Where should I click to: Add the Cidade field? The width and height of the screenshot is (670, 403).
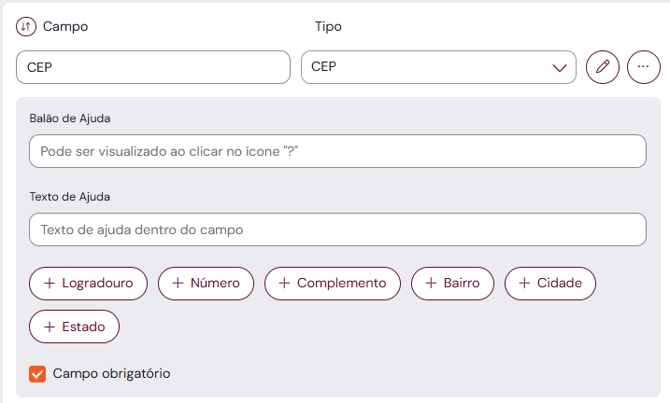tap(549, 283)
